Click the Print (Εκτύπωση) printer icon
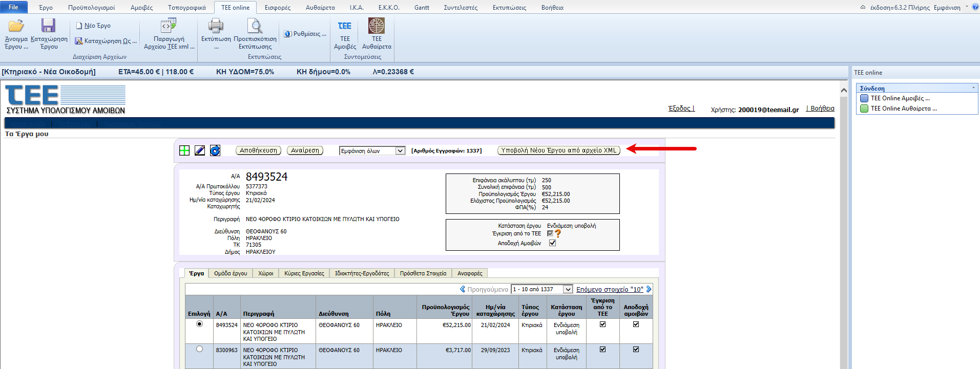This screenshot has width=980, height=369. pos(216,26)
